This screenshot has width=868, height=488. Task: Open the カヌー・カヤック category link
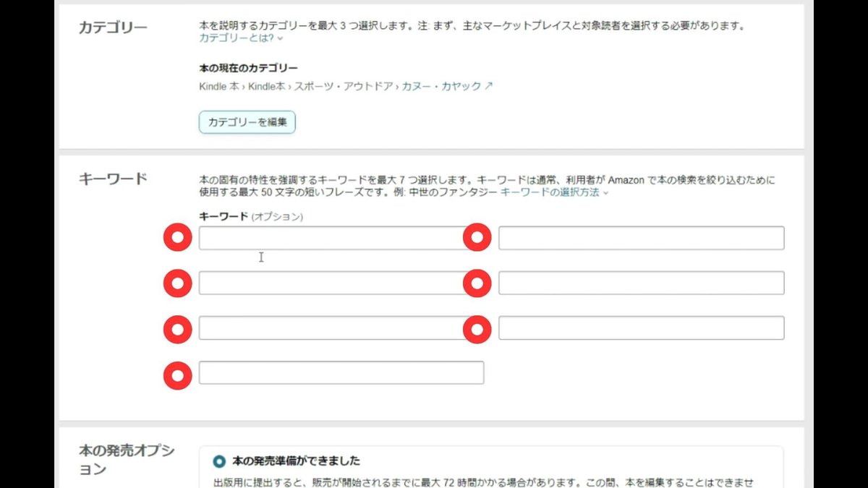click(441, 86)
